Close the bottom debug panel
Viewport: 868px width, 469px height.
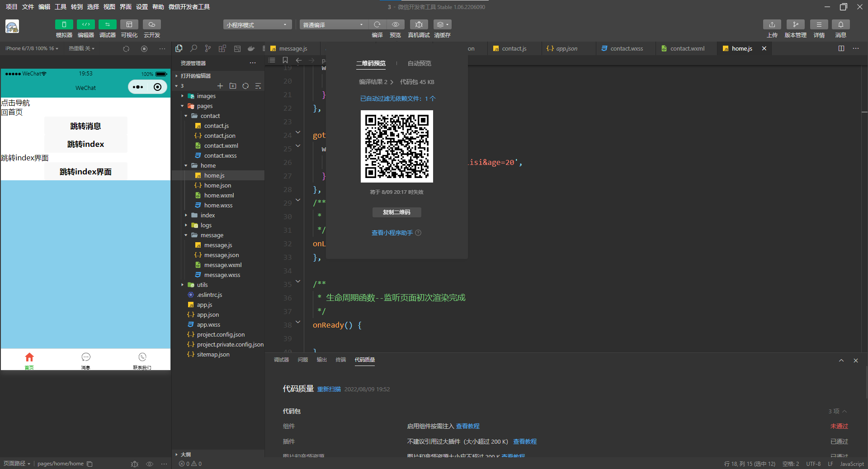tap(856, 361)
